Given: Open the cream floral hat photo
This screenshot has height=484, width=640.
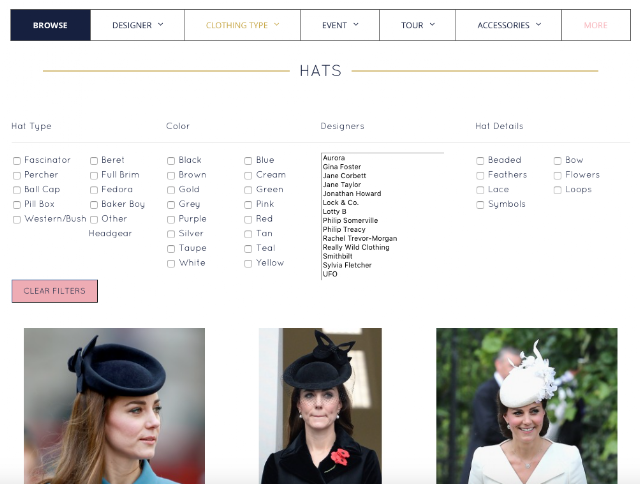Looking at the screenshot, I should coord(527,406).
